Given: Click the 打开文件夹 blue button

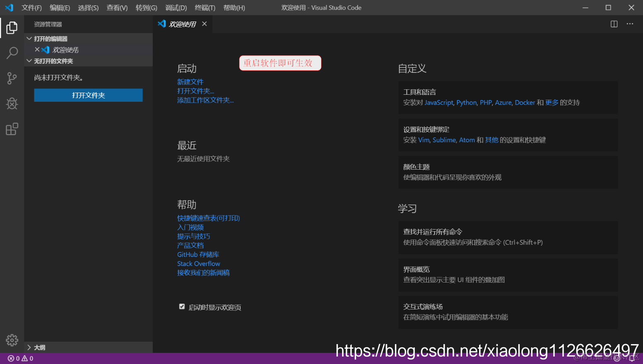Looking at the screenshot, I should coord(88,95).
